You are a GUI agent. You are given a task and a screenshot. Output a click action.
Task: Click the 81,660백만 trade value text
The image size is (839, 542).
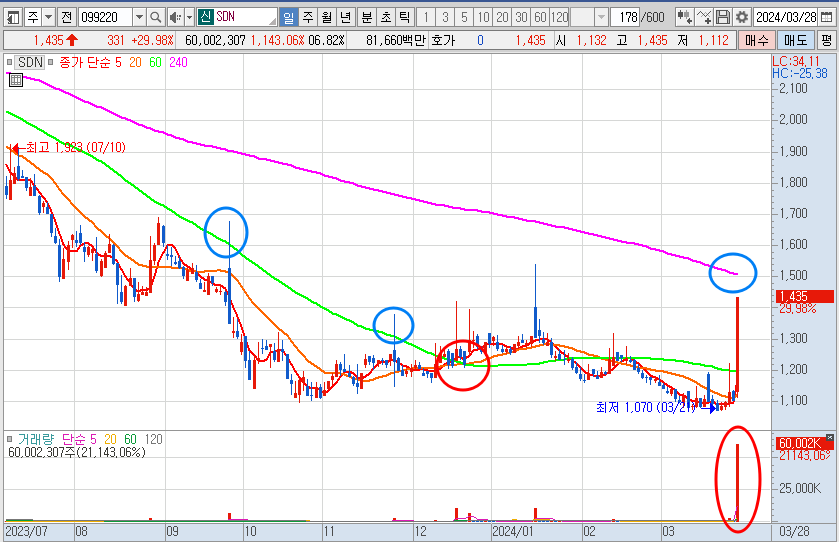tap(396, 40)
